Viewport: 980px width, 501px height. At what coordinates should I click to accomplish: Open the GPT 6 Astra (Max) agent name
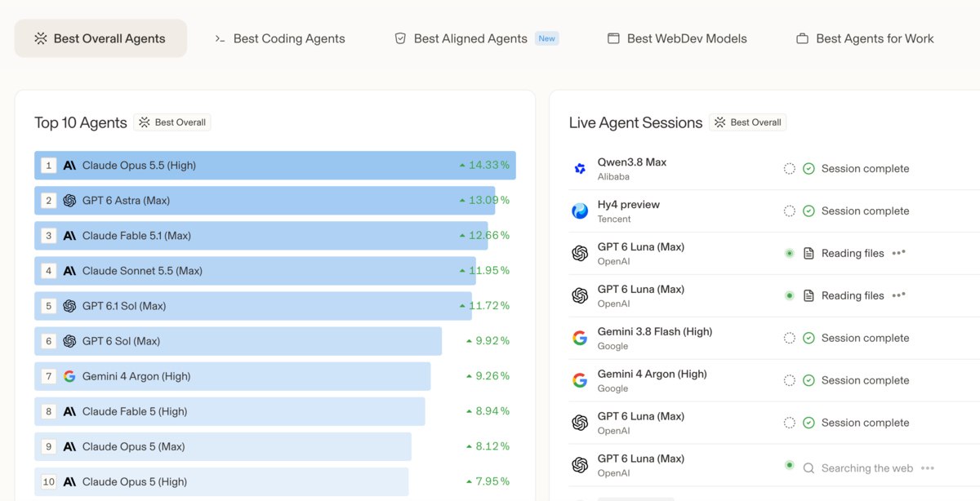(127, 201)
